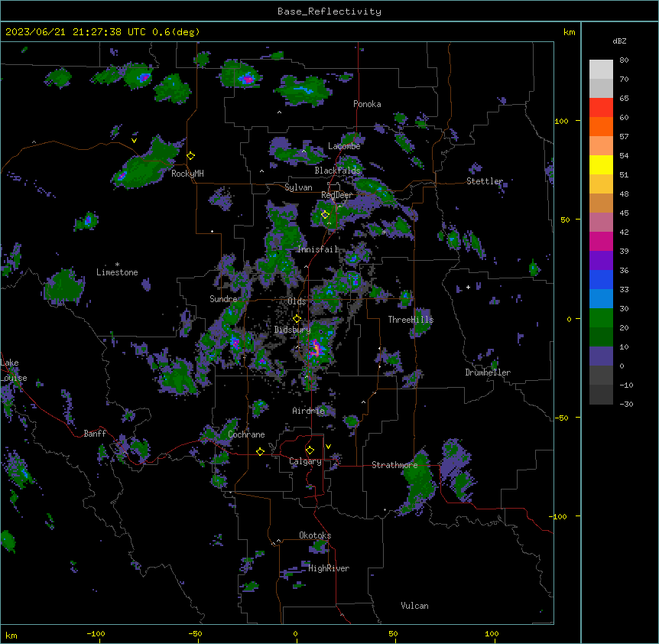This screenshot has height=644, width=659.
Task: Click the Lake Louise label at left edge
Action: (14, 370)
